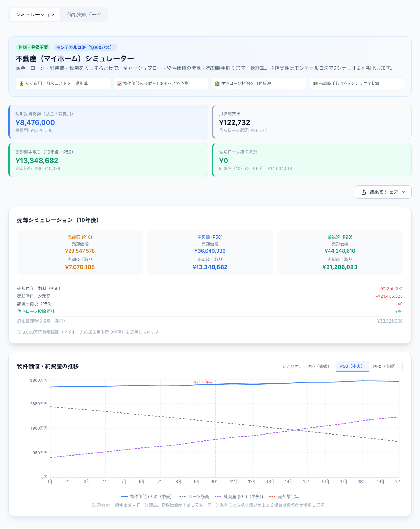Click the bank icon beside 住宅ローン控除
Image resolution: width=420 pixels, height=529 pixels.
[217, 84]
